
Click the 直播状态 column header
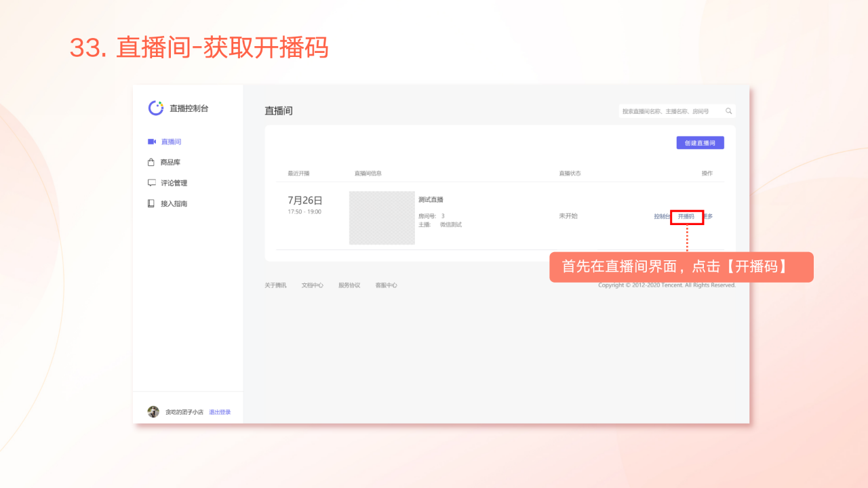point(570,174)
